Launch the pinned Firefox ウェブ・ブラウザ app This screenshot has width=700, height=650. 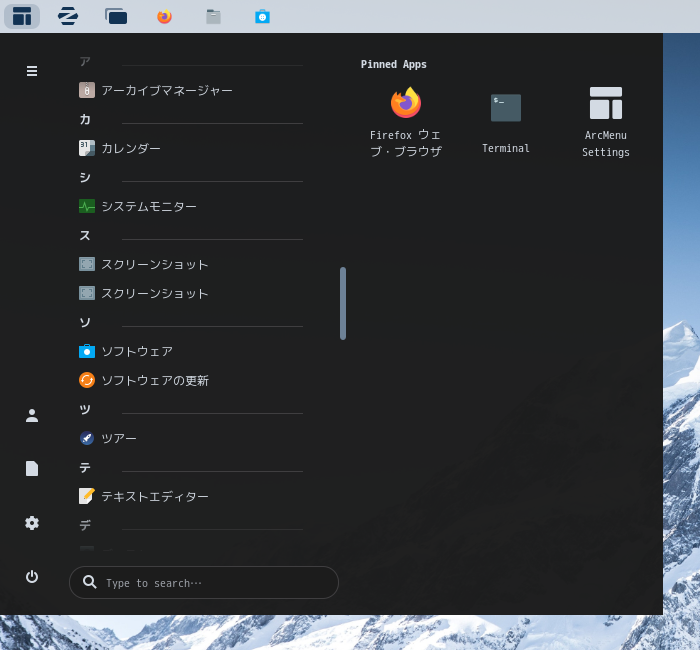[405, 122]
